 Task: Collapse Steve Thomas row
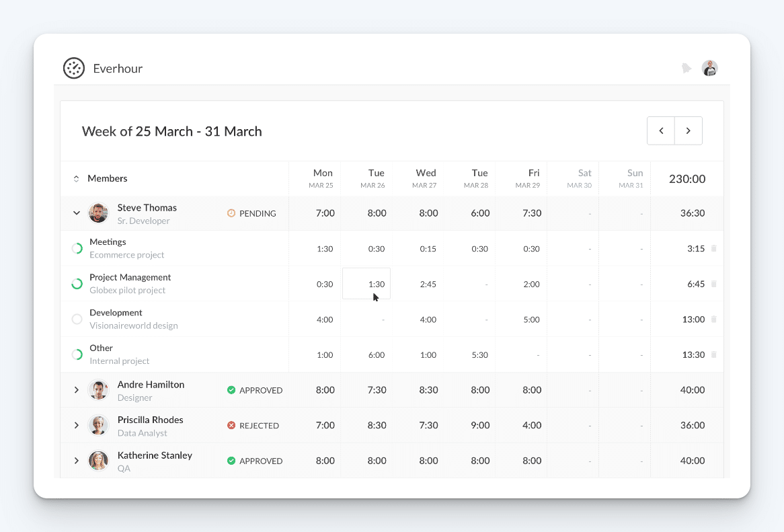pyautogui.click(x=77, y=213)
